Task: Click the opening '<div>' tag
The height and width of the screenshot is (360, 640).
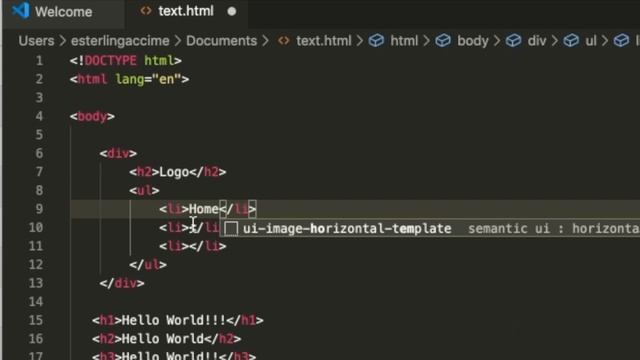Action: pyautogui.click(x=118, y=153)
